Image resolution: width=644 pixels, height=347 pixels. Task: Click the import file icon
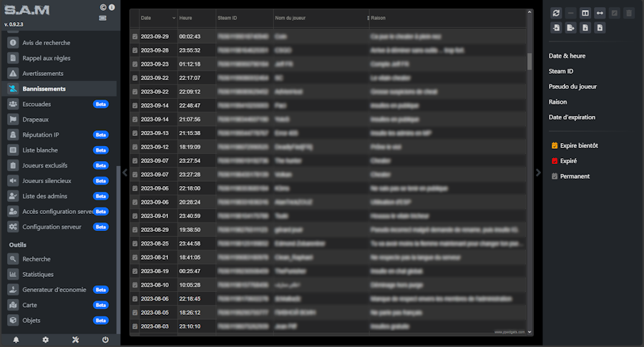tap(556, 28)
